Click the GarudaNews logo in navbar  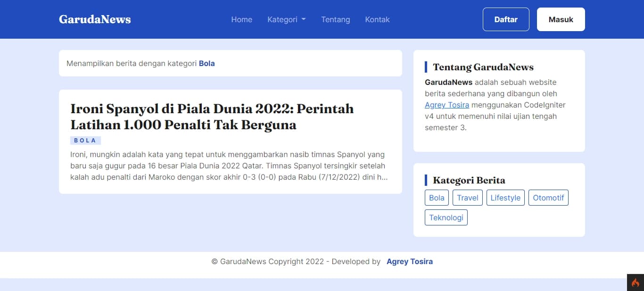click(95, 19)
